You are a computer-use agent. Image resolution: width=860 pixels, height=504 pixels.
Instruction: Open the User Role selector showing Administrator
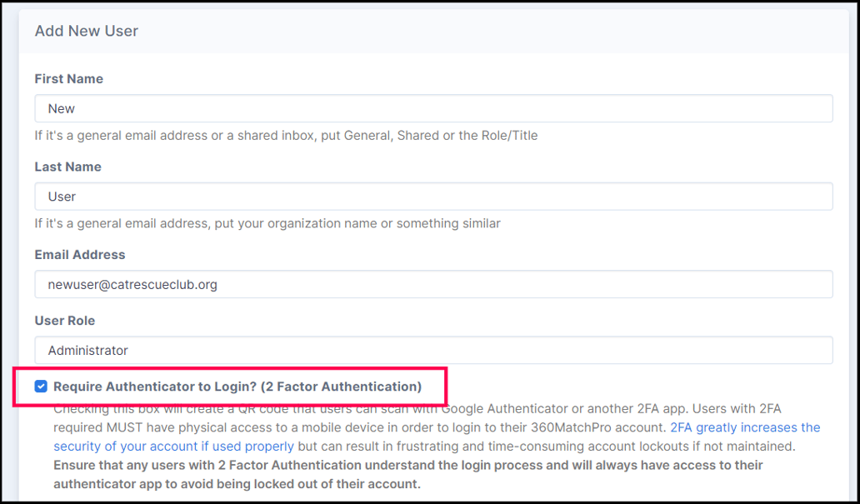(433, 350)
